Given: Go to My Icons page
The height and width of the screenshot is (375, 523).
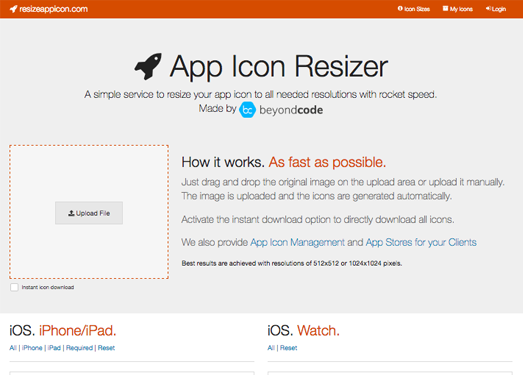Looking at the screenshot, I should coord(458,9).
